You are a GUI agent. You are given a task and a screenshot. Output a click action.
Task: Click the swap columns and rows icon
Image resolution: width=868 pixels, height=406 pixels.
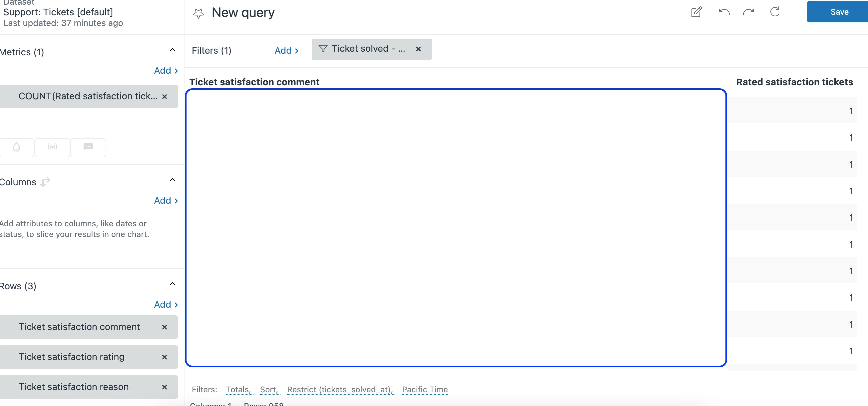[x=45, y=182]
